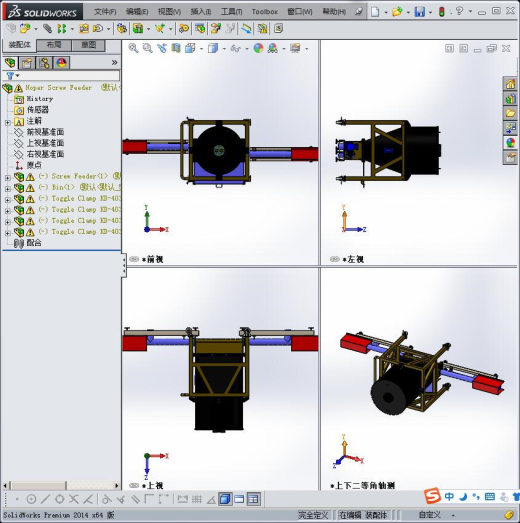The height and width of the screenshot is (523, 520).
Task: Open the Design Library task pane icon
Action: tap(510, 99)
